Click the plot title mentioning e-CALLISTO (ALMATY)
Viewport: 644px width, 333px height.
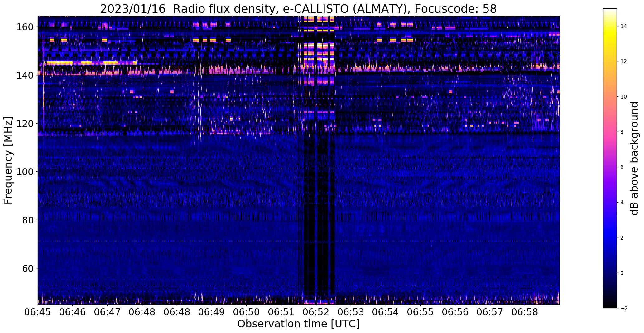[298, 9]
